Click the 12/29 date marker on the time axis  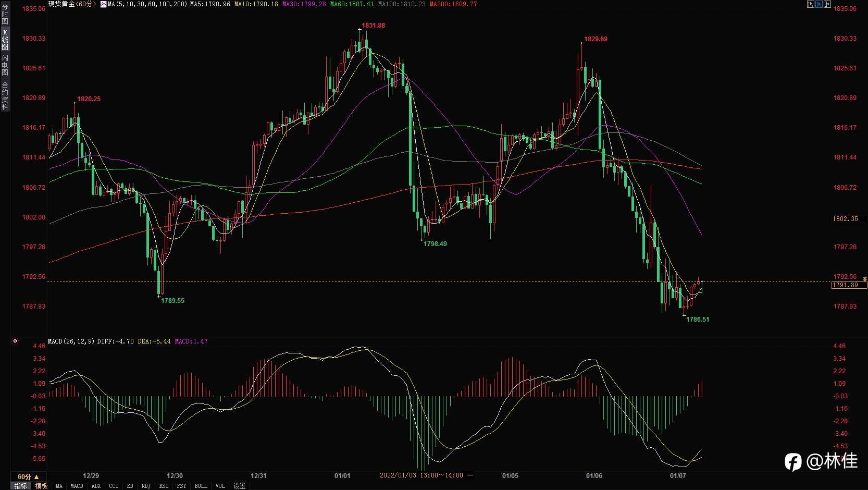[91, 476]
